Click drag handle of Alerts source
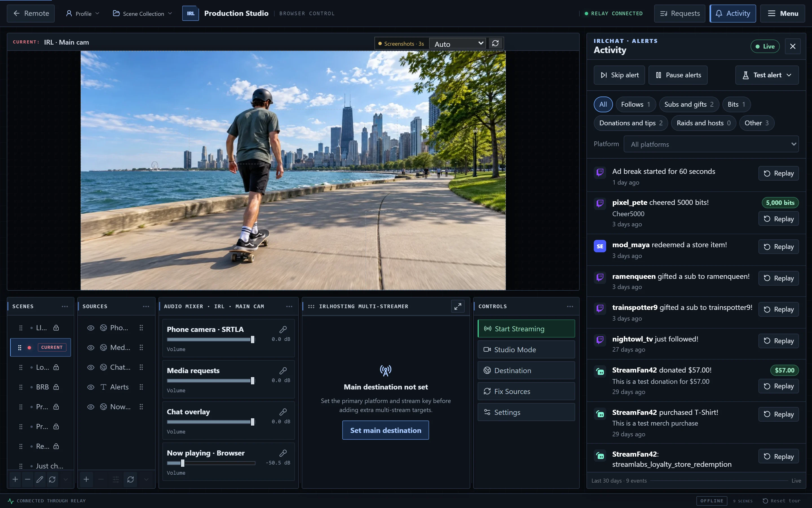 pyautogui.click(x=141, y=387)
